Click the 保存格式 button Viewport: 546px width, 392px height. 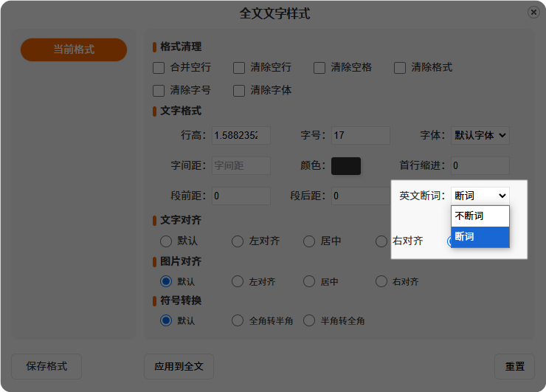46,367
